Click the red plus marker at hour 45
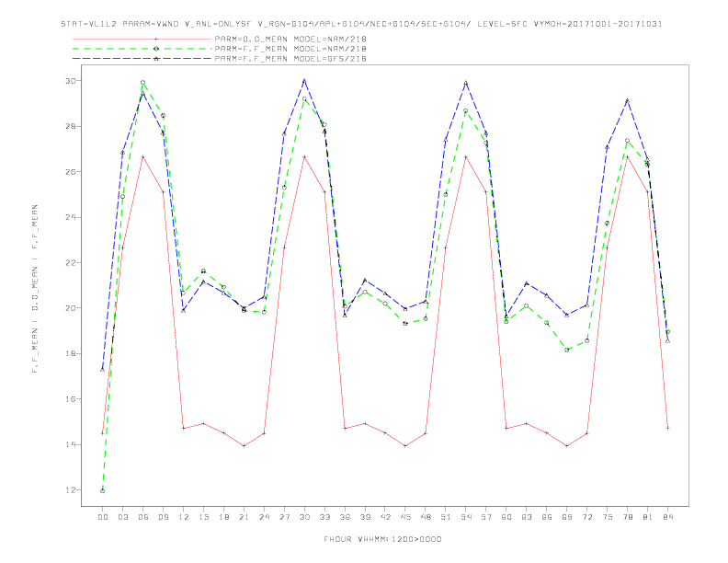This screenshot has width=728, height=563. point(405,446)
